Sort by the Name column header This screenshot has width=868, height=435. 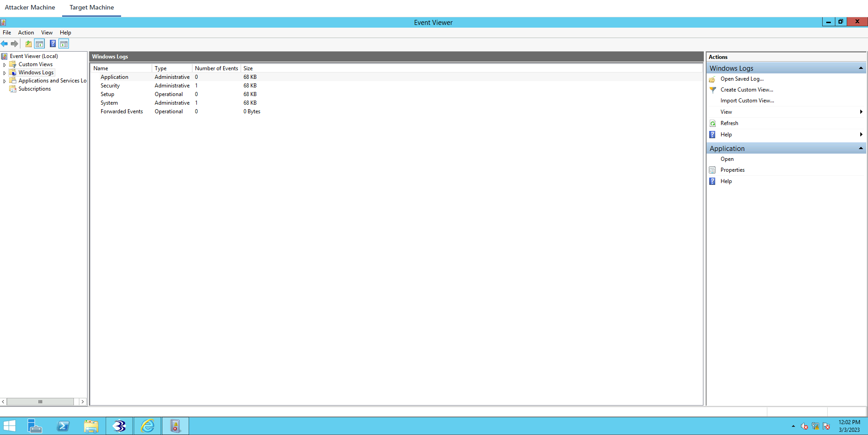[121, 68]
